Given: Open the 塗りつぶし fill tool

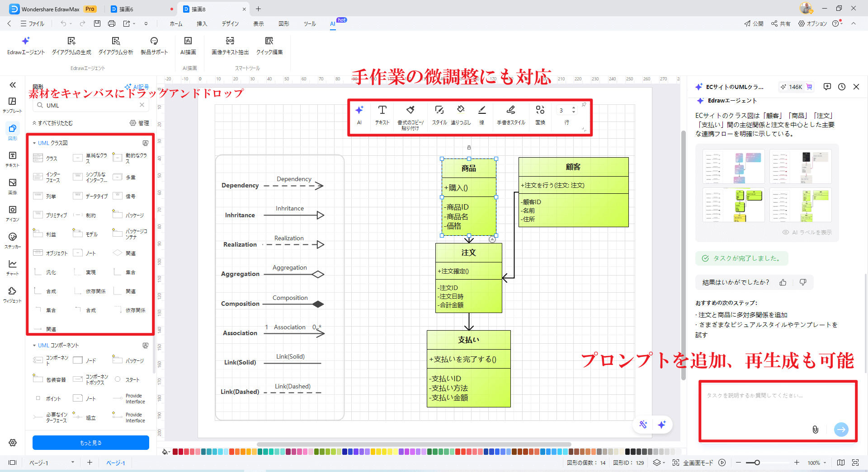Looking at the screenshot, I should pyautogui.click(x=460, y=114).
